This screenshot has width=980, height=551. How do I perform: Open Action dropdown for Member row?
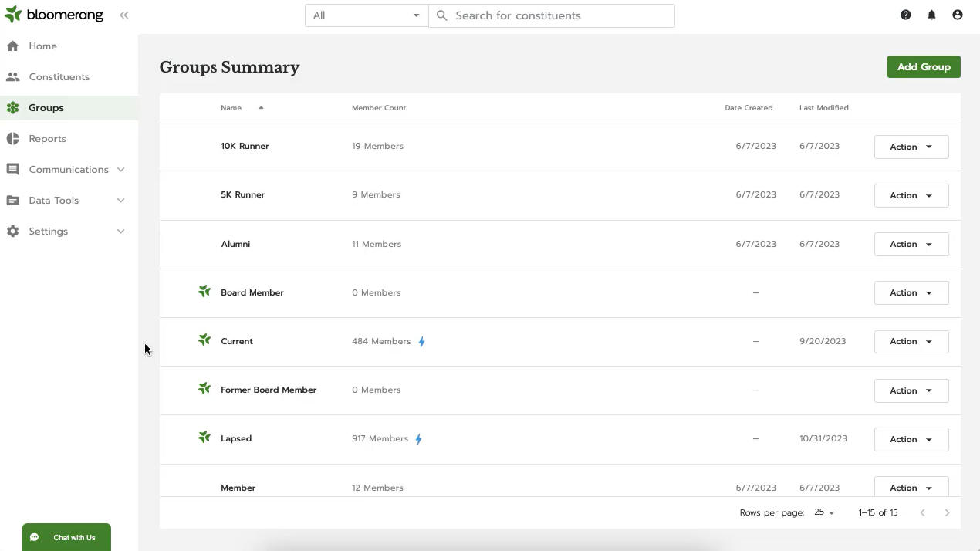click(x=911, y=487)
